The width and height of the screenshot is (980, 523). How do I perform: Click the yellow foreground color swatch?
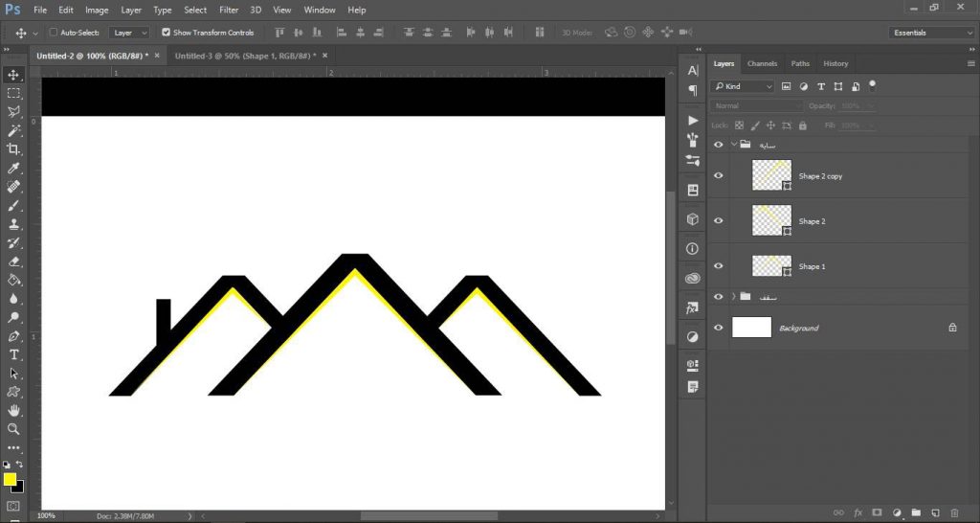(10, 479)
